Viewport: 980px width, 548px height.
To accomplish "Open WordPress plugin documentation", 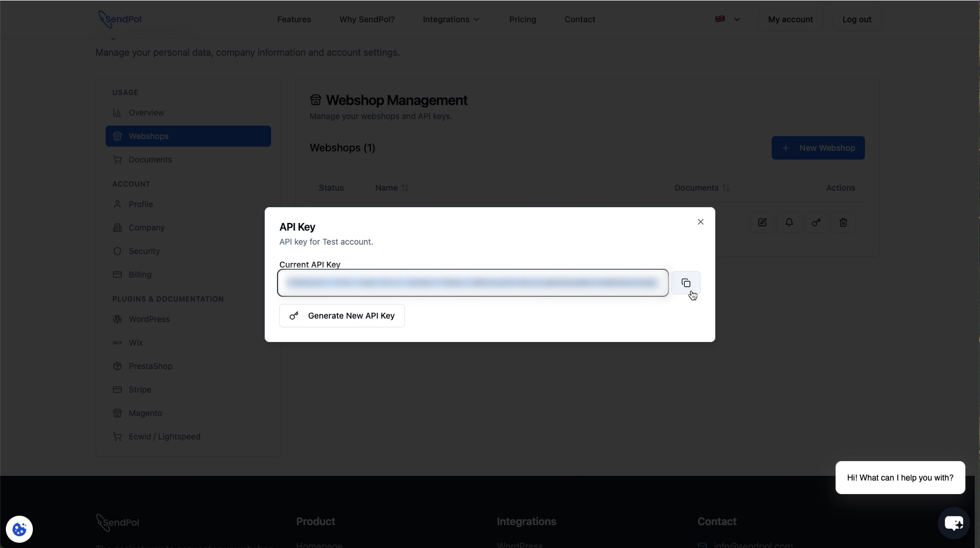I will [188, 319].
